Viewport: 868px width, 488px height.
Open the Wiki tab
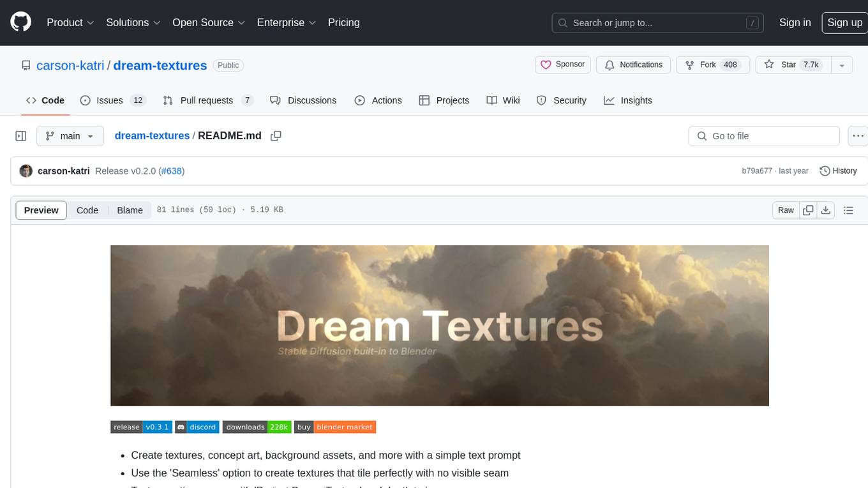(504, 100)
